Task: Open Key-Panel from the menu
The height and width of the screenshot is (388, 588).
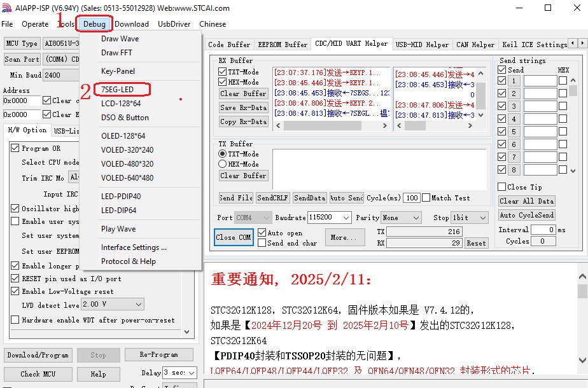Action: (118, 71)
